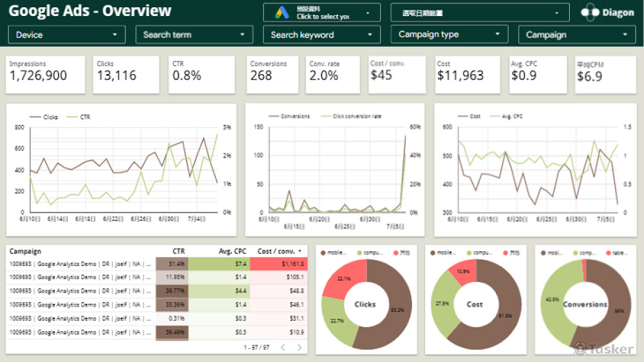Expand the Search keyword dropdown
This screenshot has width=644, height=362.
(x=321, y=35)
